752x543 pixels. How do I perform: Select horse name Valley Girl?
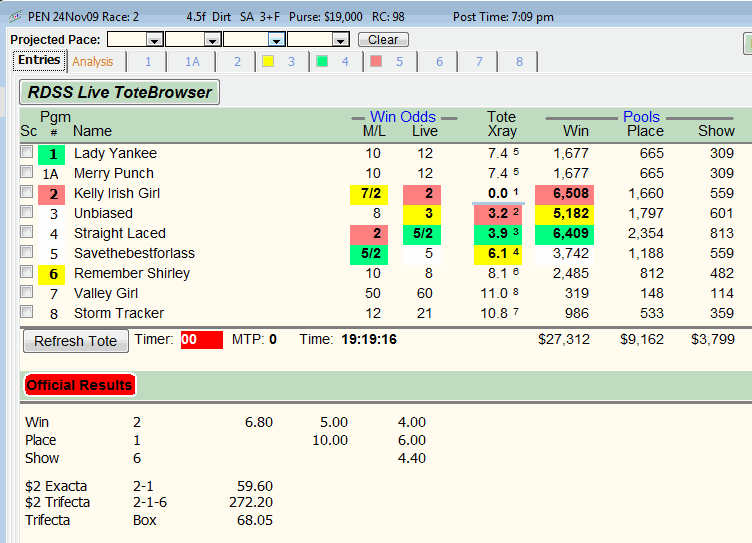coord(106,293)
